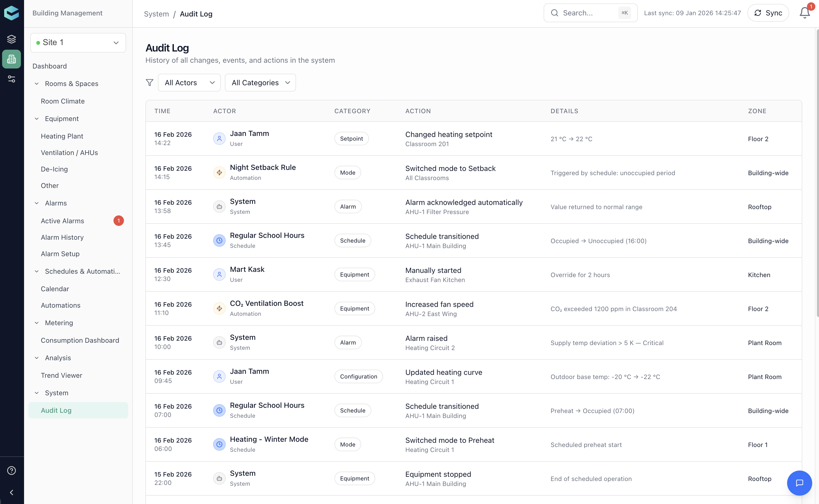The height and width of the screenshot is (504, 819).
Task: Collapse the Alarms section chevron
Action: (37, 203)
